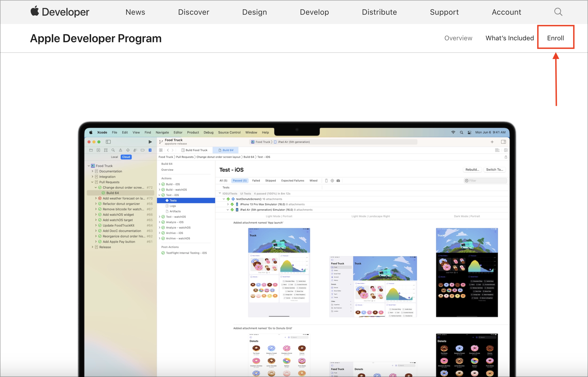The image size is (588, 377).
Task: Expand iPhone 13 Pro Max Simulator row
Action: pos(228,204)
